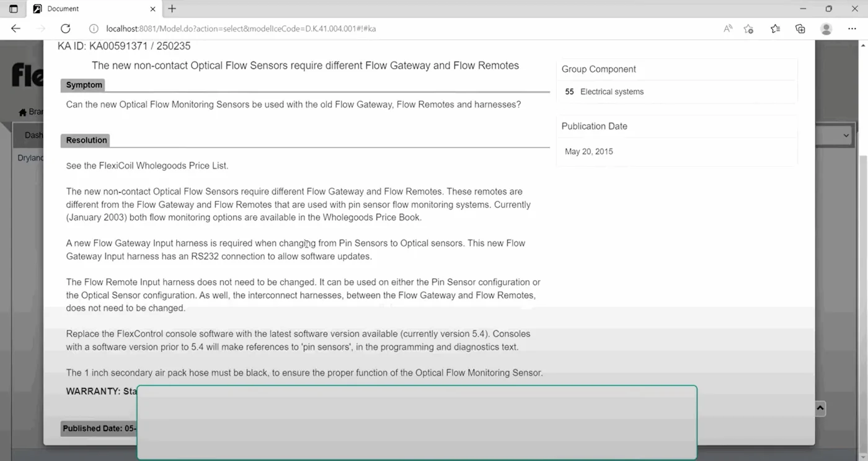868x461 pixels.
Task: Toggle Read Aloud icon
Action: click(728, 29)
